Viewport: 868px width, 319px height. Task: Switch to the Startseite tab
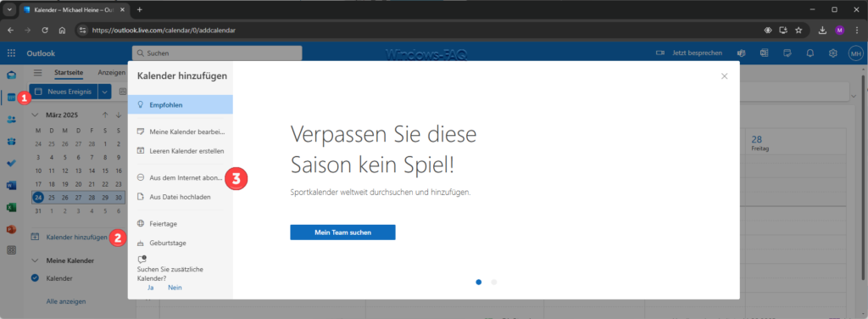pos(69,73)
